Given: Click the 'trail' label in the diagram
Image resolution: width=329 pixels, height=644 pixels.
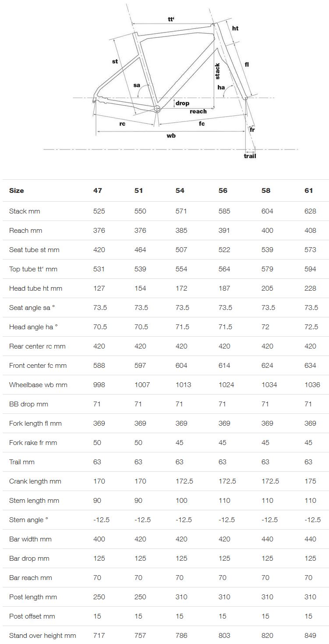Looking at the screenshot, I should 250,156.
